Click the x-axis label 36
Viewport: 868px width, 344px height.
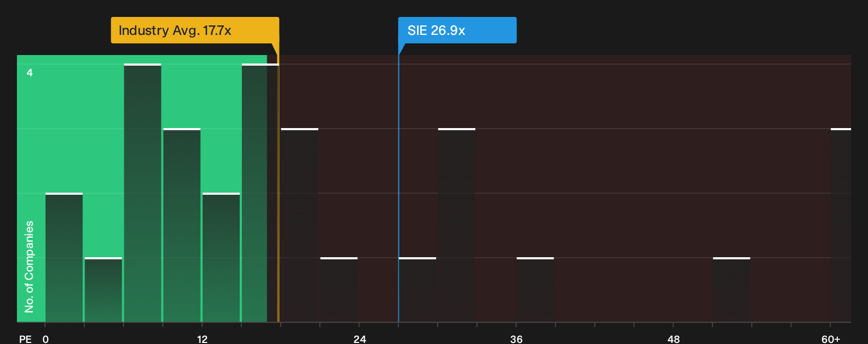coord(517,339)
